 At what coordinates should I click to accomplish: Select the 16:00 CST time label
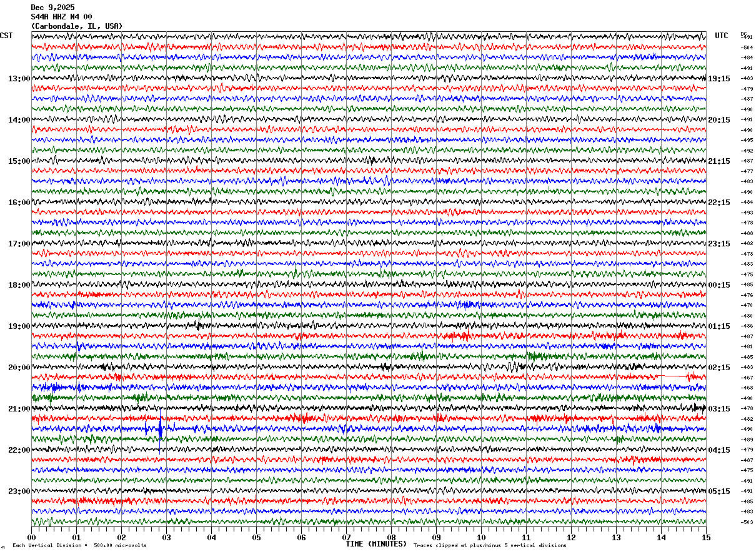pos(19,203)
